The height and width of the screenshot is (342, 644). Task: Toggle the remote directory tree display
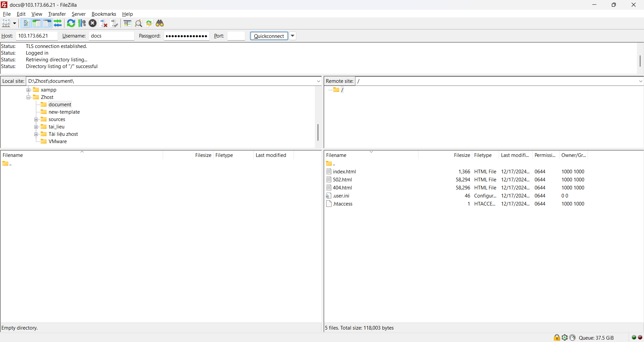47,23
